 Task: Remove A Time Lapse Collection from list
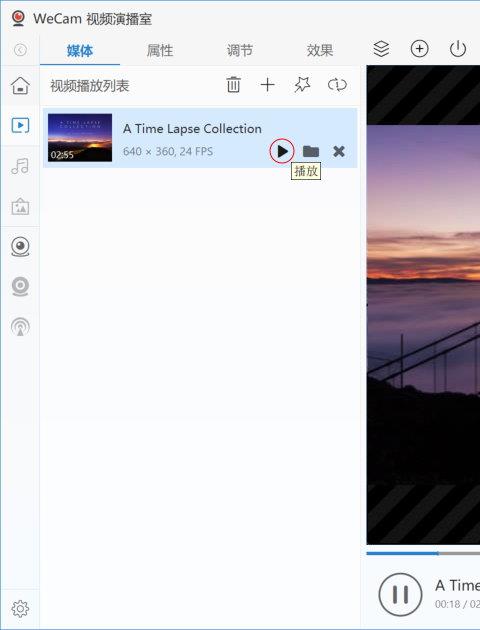[339, 151]
